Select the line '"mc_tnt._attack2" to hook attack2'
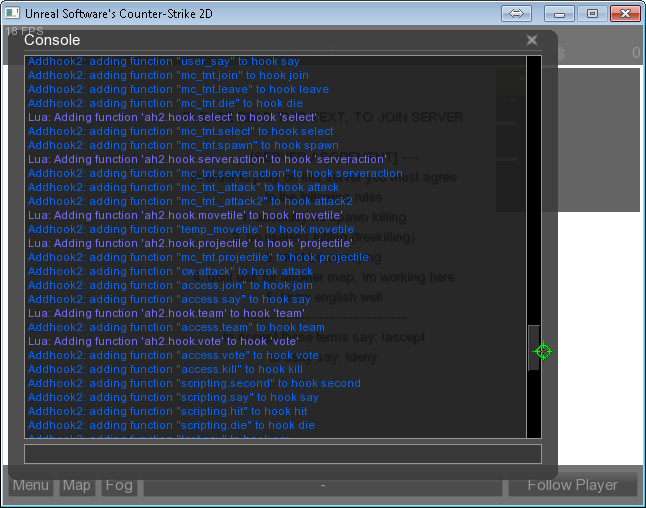This screenshot has height=508, width=646. (190, 201)
